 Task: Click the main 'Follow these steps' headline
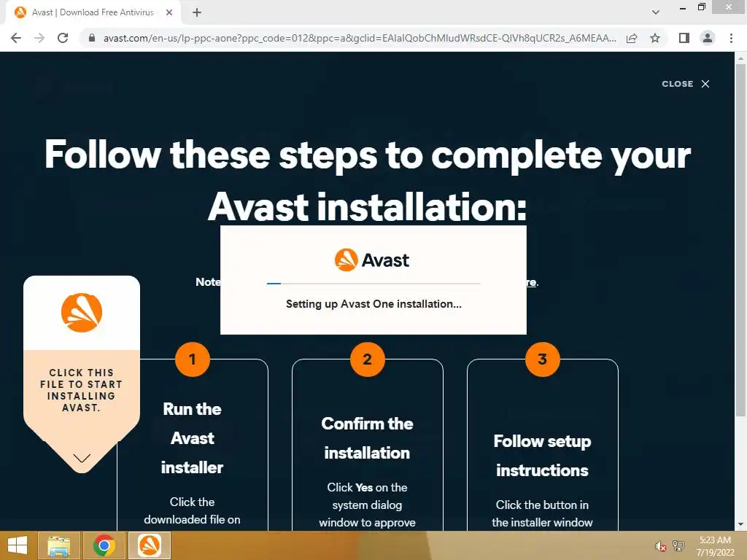click(368, 181)
